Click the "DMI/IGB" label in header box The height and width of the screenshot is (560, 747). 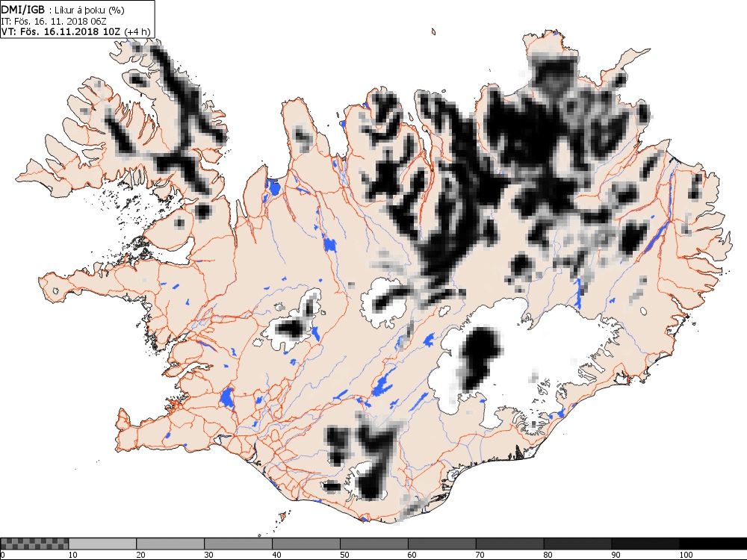[x=23, y=10]
